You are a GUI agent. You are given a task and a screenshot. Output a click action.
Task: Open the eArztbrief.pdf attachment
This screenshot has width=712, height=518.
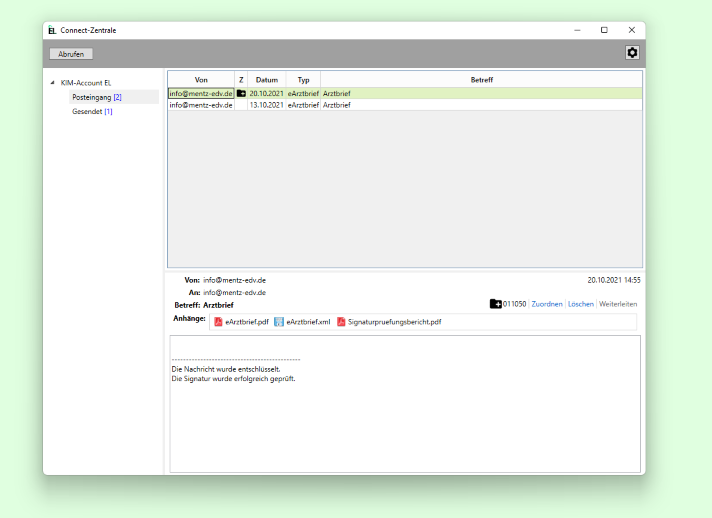[241, 322]
